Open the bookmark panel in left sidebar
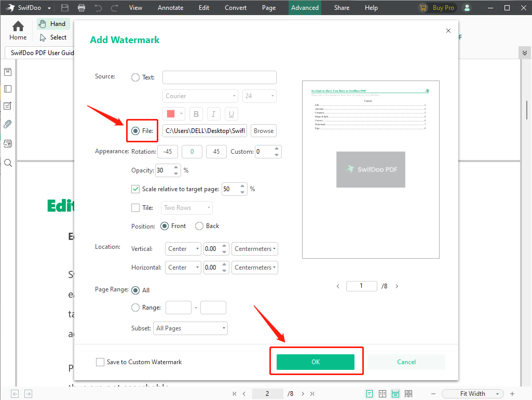Image resolution: width=532 pixels, height=400 pixels. (x=8, y=72)
